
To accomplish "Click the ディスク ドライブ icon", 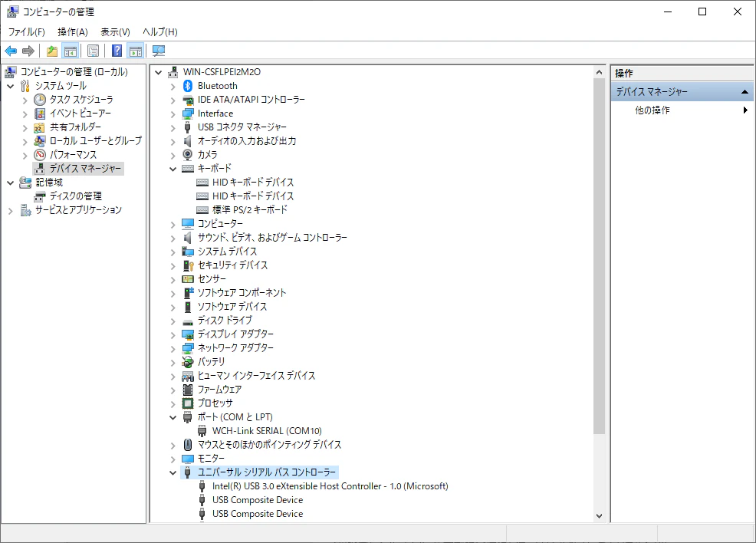I will 188,321.
